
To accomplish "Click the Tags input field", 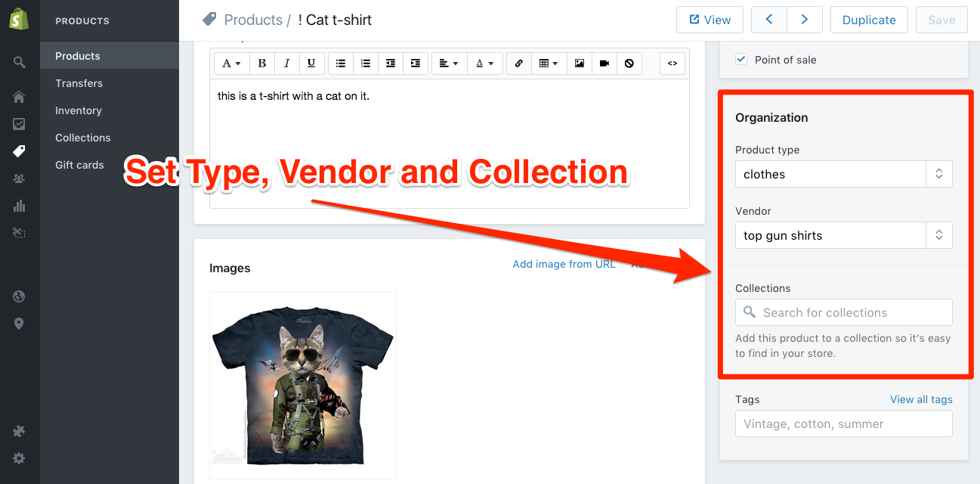I will click(x=843, y=423).
